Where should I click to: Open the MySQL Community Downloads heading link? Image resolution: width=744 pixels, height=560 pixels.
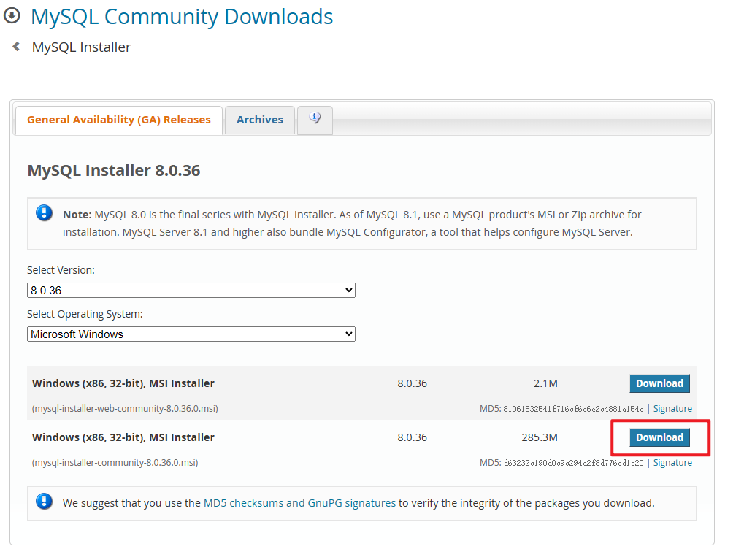pyautogui.click(x=182, y=17)
